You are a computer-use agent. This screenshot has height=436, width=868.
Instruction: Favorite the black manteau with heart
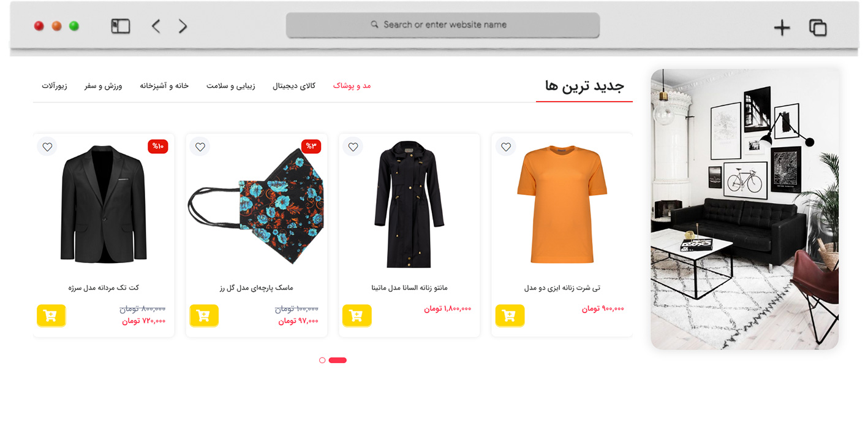click(353, 147)
